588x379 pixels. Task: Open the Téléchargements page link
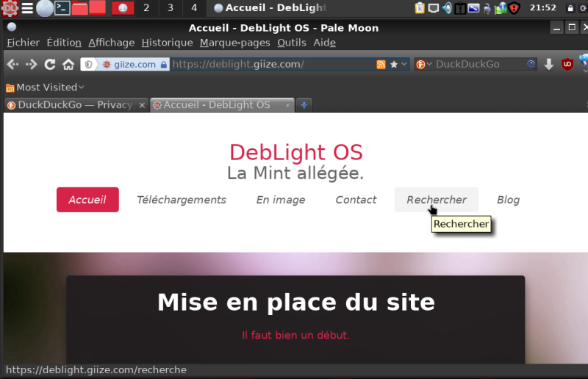coord(182,200)
